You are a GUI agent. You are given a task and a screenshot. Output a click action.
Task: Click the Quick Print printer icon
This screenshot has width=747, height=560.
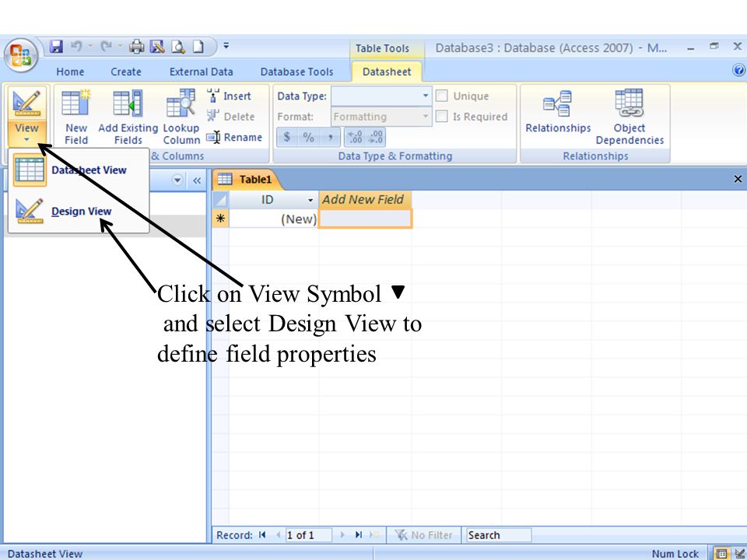pyautogui.click(x=137, y=46)
